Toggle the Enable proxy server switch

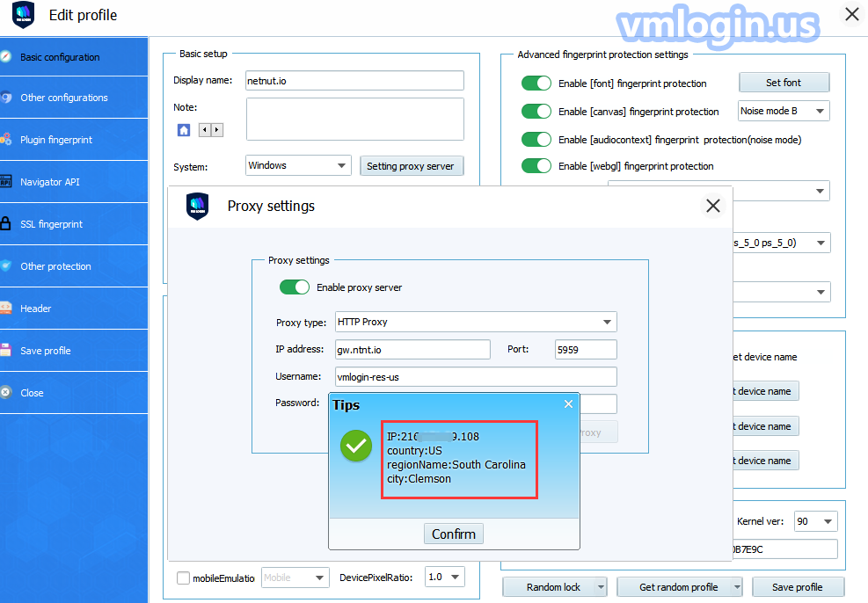pos(295,287)
